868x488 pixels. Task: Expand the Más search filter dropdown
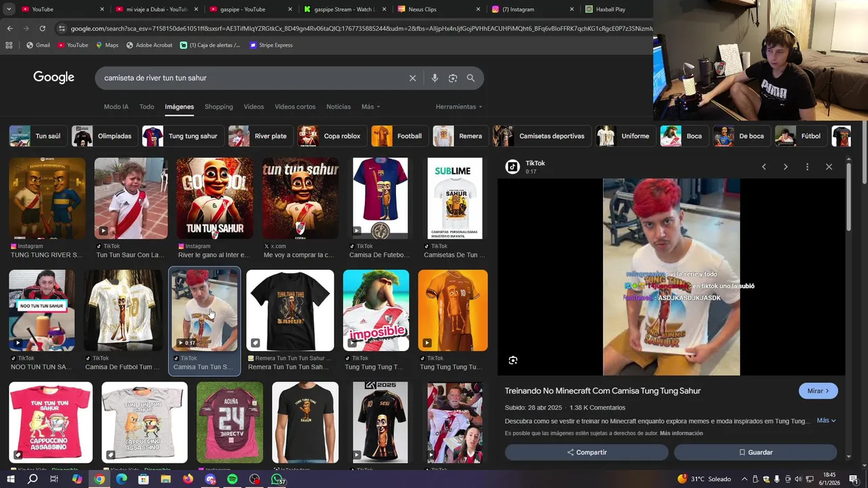pos(370,106)
